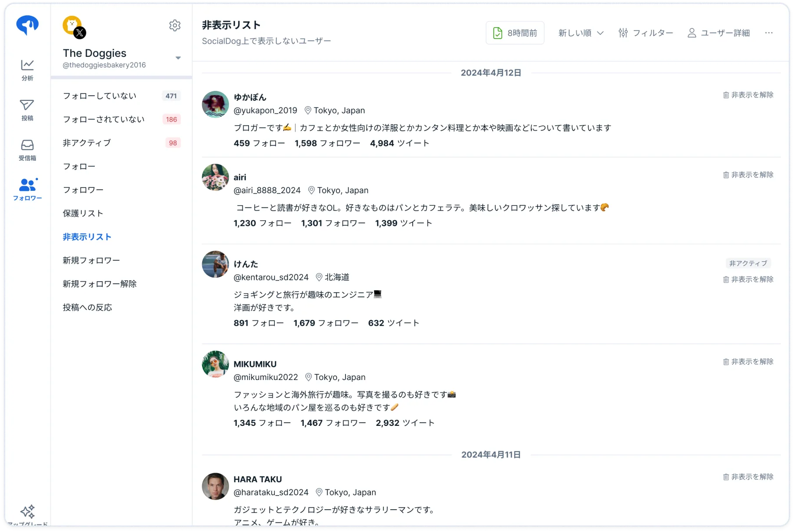Click the SocialDog logo icon
This screenshot has height=532, width=794.
(x=27, y=25)
